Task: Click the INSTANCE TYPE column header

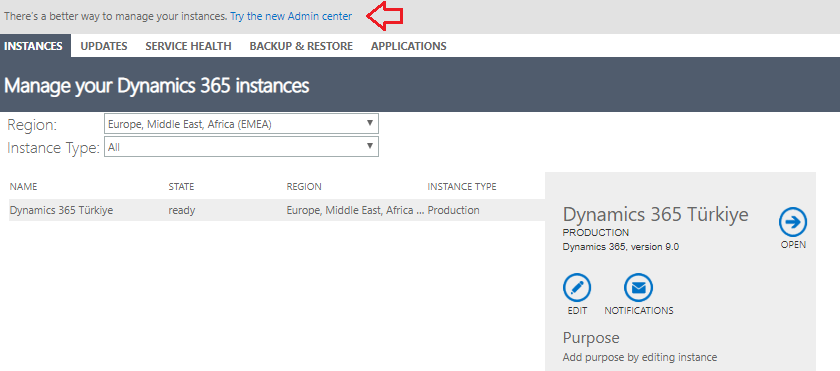Action: 462,187
